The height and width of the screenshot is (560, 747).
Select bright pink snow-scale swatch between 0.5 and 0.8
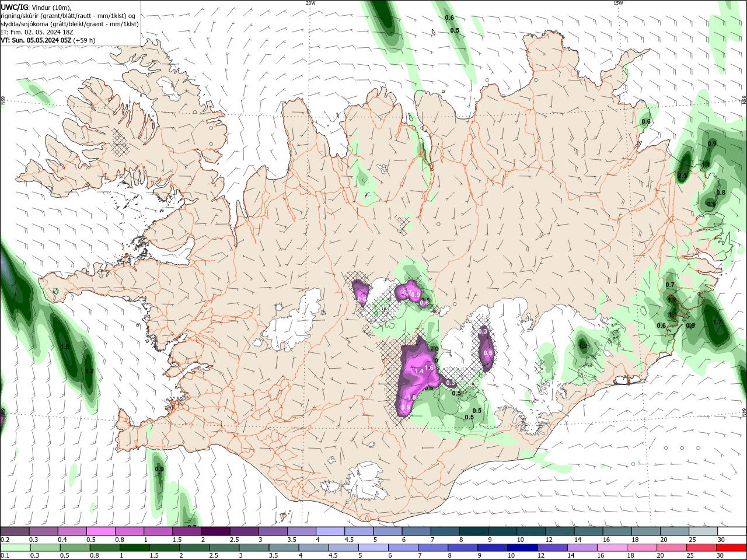[100, 531]
